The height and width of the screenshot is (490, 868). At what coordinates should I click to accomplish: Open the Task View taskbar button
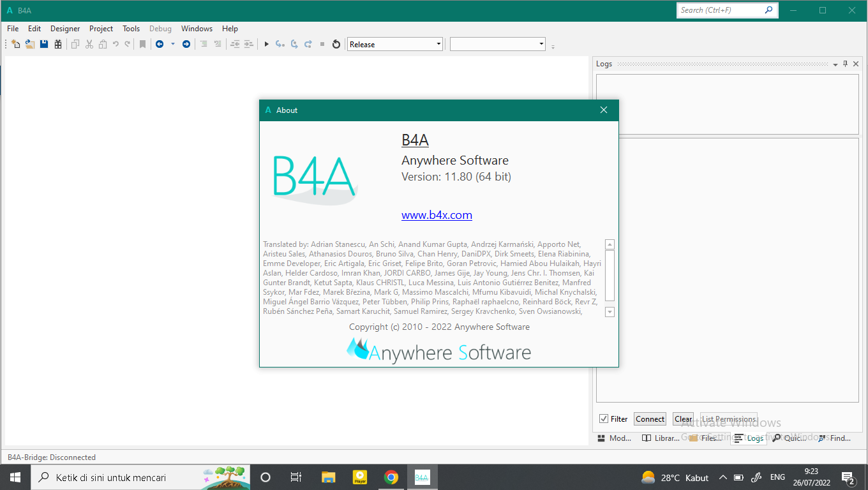[x=296, y=477]
